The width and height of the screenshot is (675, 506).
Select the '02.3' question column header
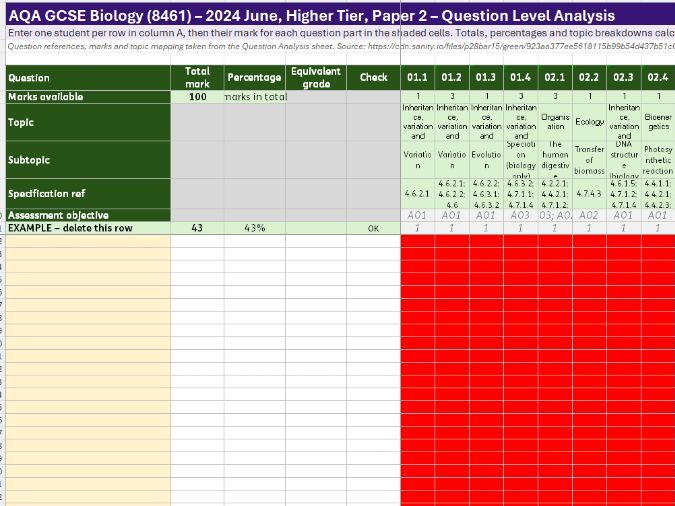point(624,78)
